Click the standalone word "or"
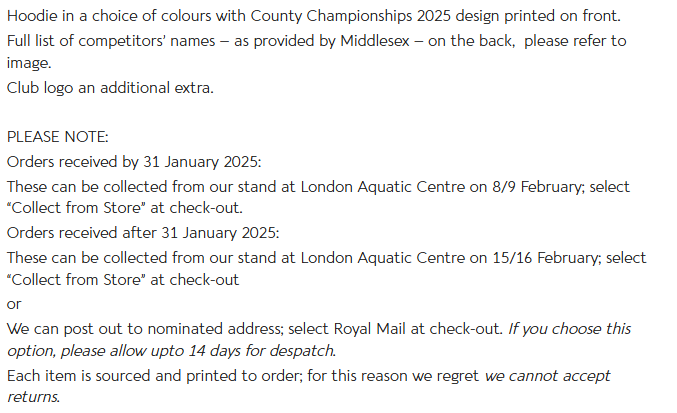 [14, 304]
